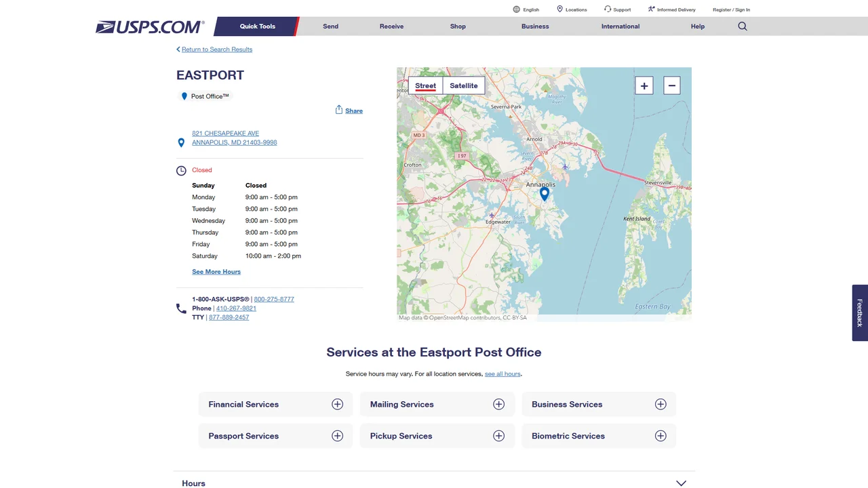Switch map to Street view

pyautogui.click(x=425, y=85)
